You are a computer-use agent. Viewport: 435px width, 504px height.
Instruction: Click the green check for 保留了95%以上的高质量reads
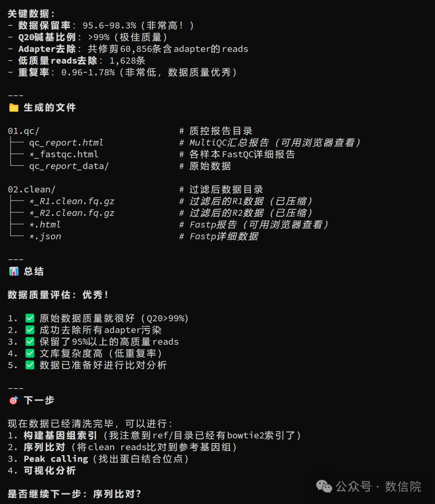click(30, 342)
